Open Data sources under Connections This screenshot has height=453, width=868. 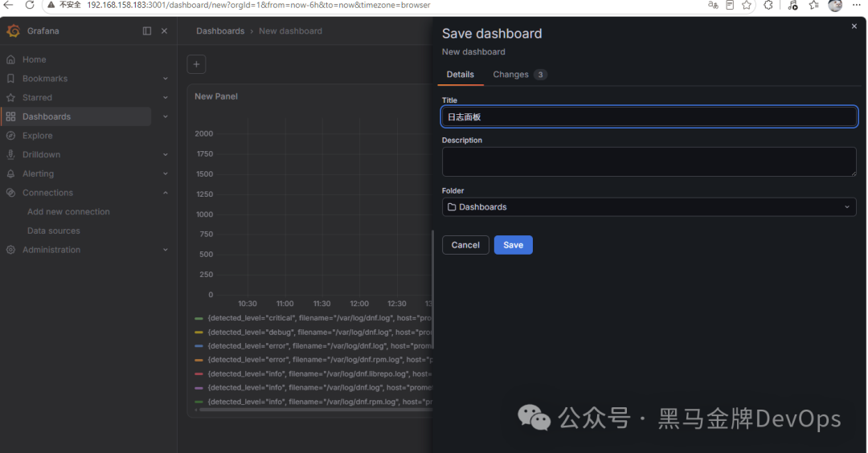pyautogui.click(x=54, y=231)
